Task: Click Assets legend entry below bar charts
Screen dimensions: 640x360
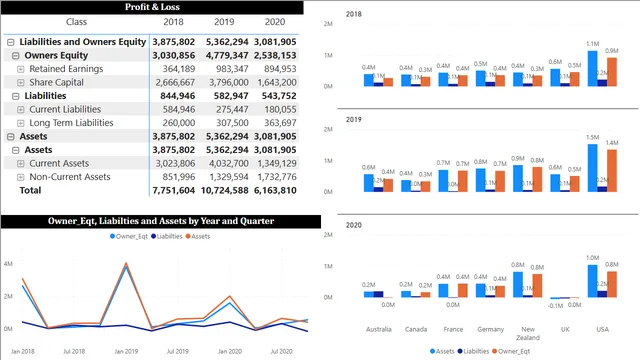Action: [x=442, y=351]
